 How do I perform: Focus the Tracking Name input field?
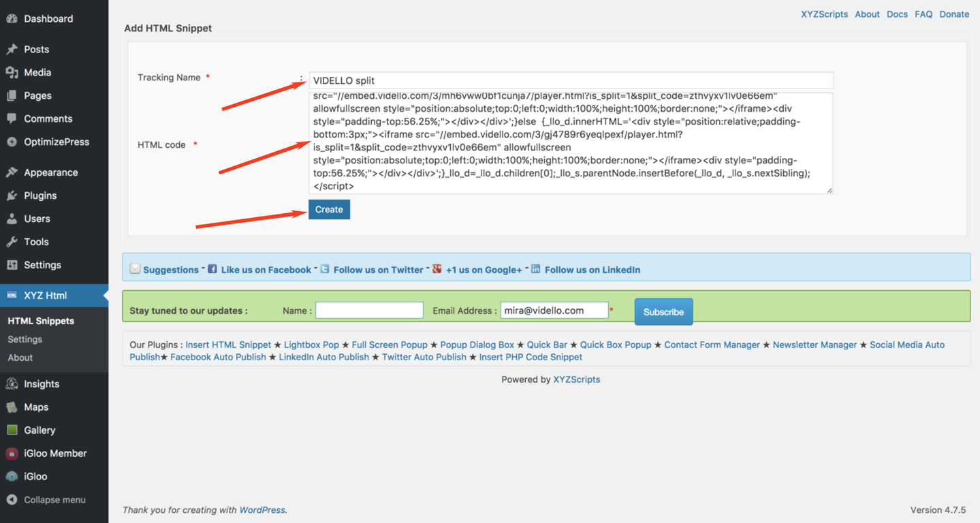[x=571, y=80]
